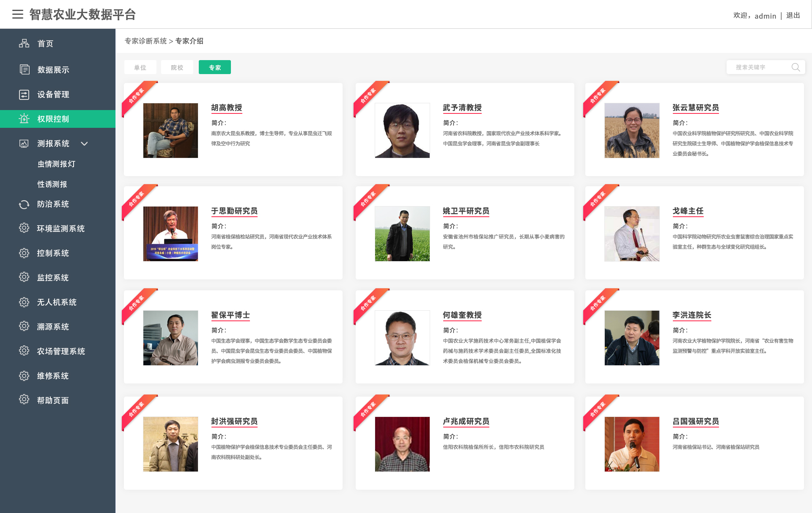This screenshot has height=513, width=812.
Task: Switch to the 单位 tab
Action: click(x=140, y=67)
